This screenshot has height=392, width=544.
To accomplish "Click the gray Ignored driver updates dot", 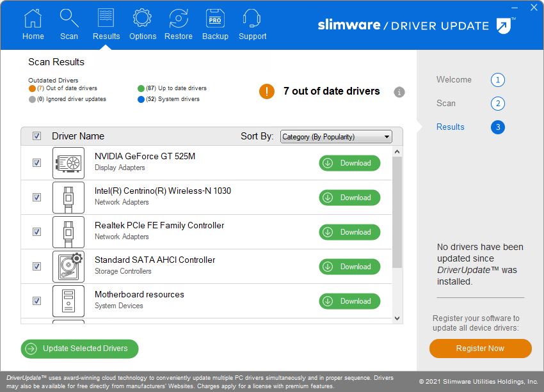I will pos(32,100).
